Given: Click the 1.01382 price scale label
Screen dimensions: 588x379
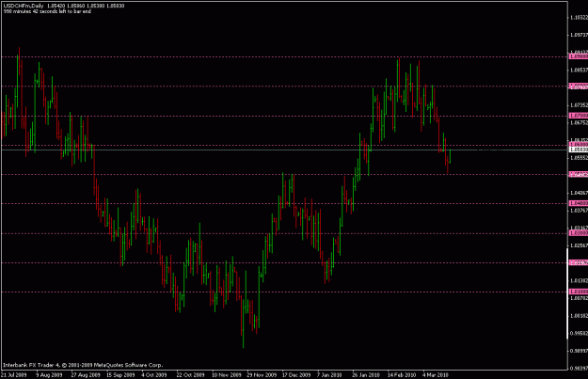Looking at the screenshot, I should (579, 280).
